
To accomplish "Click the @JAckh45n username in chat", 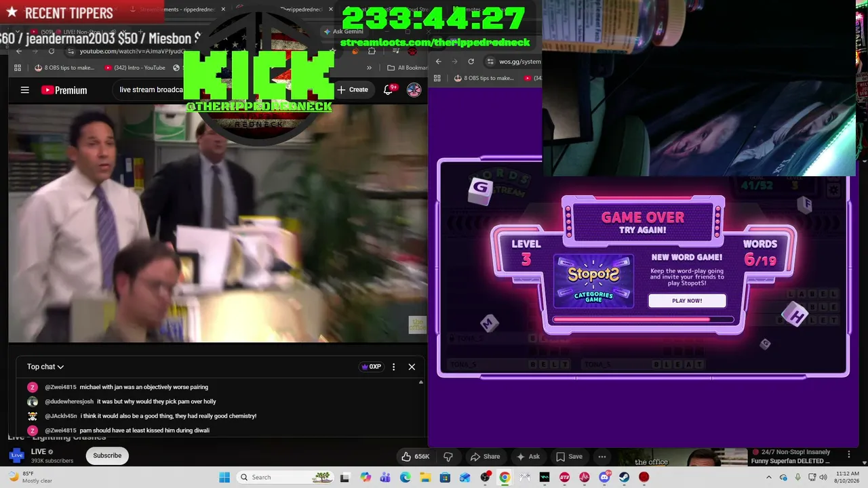I will (61, 416).
